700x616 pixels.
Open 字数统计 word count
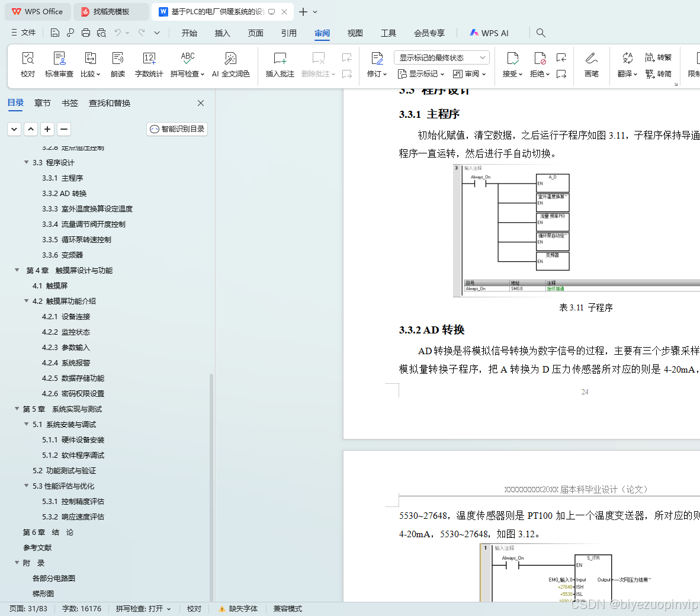click(149, 65)
